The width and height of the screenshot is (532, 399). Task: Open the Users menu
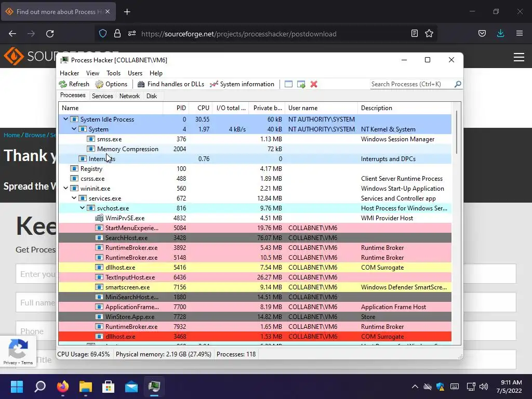(135, 73)
